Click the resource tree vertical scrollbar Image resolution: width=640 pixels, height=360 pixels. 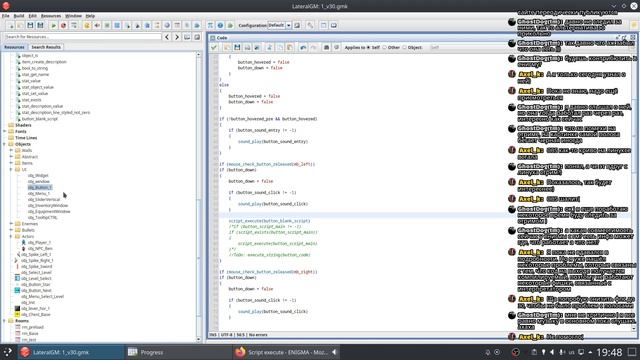click(199, 198)
